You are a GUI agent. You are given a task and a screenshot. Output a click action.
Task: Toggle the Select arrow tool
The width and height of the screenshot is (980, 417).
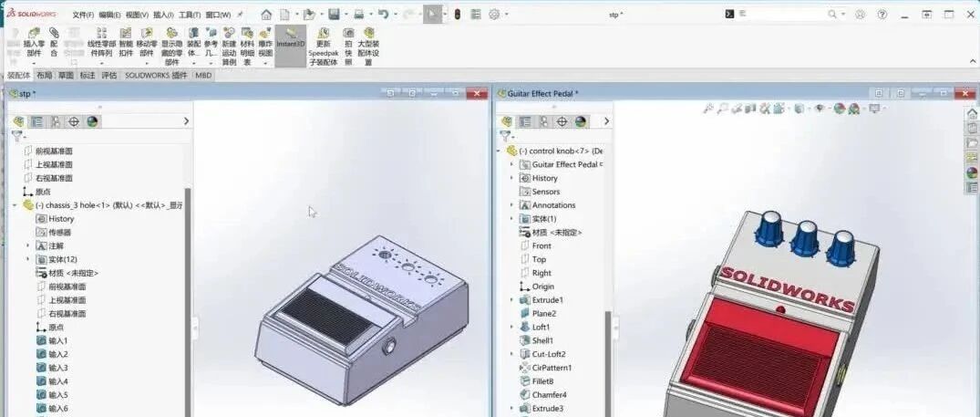pyautogui.click(x=431, y=15)
